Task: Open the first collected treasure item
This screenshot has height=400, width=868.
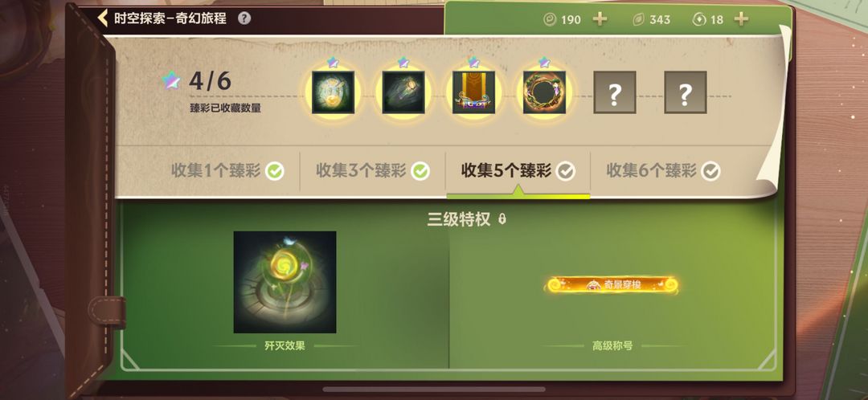Action: (333, 92)
